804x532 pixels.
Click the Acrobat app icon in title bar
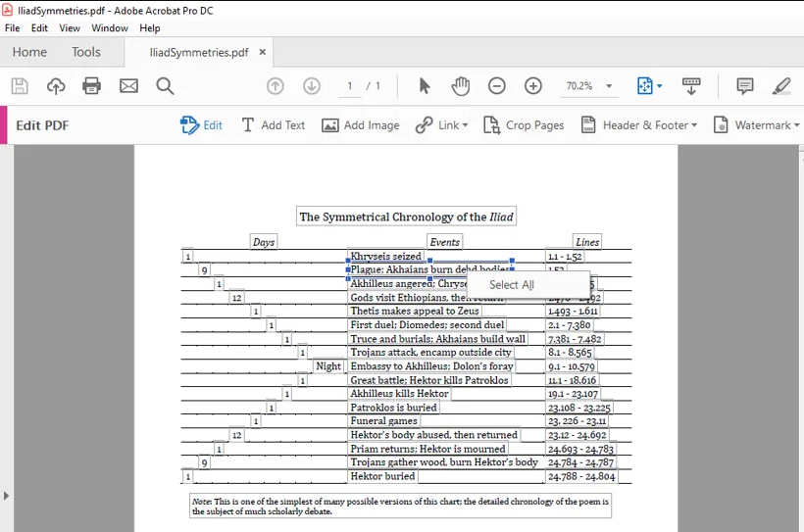(x=7, y=10)
